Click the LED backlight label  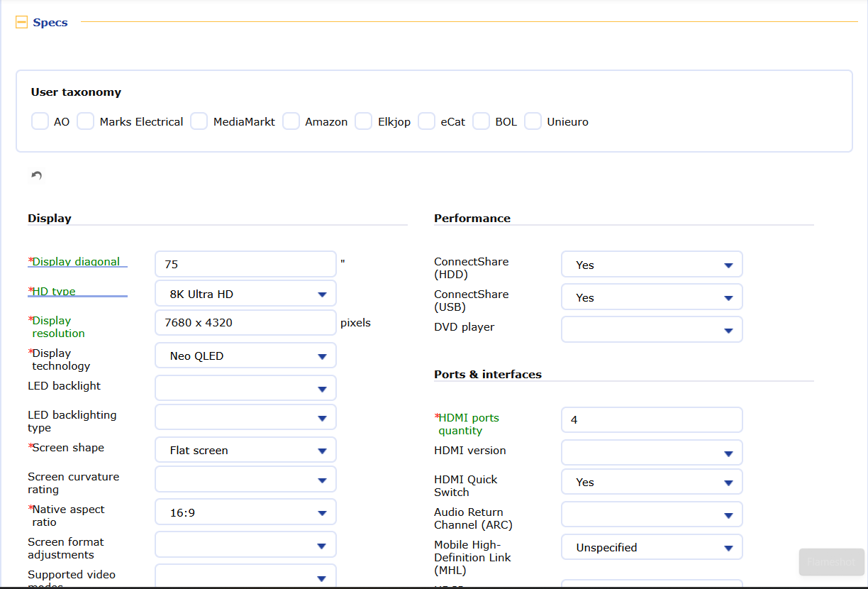64,386
